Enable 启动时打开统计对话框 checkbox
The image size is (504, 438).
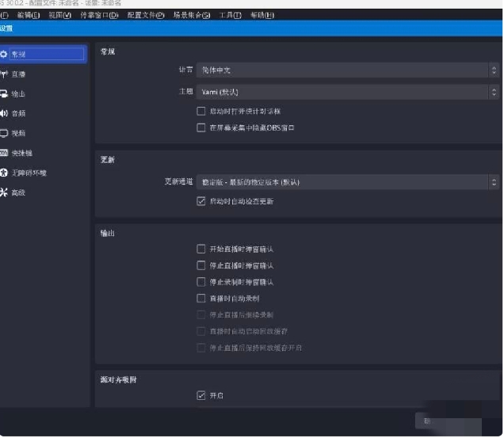pyautogui.click(x=201, y=112)
